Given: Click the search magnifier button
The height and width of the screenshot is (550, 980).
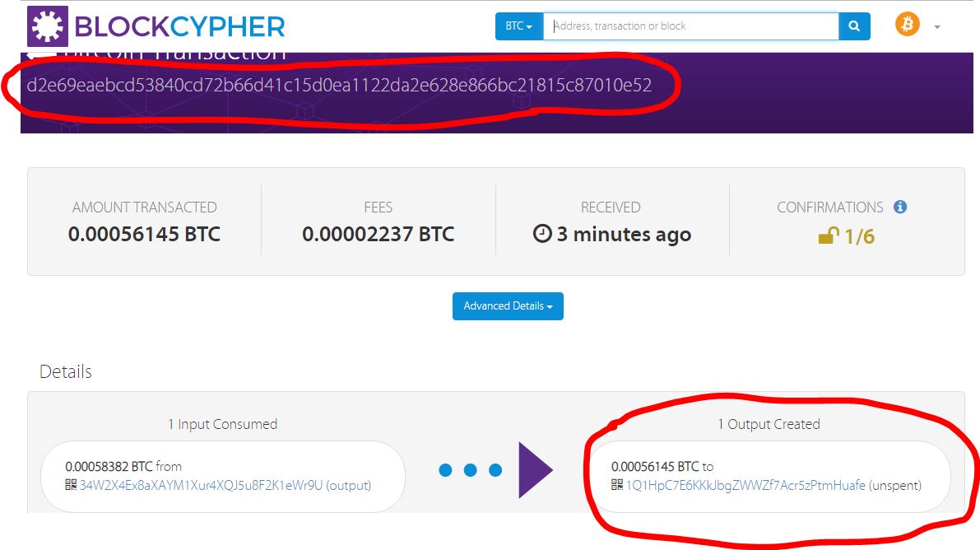Looking at the screenshot, I should point(854,26).
